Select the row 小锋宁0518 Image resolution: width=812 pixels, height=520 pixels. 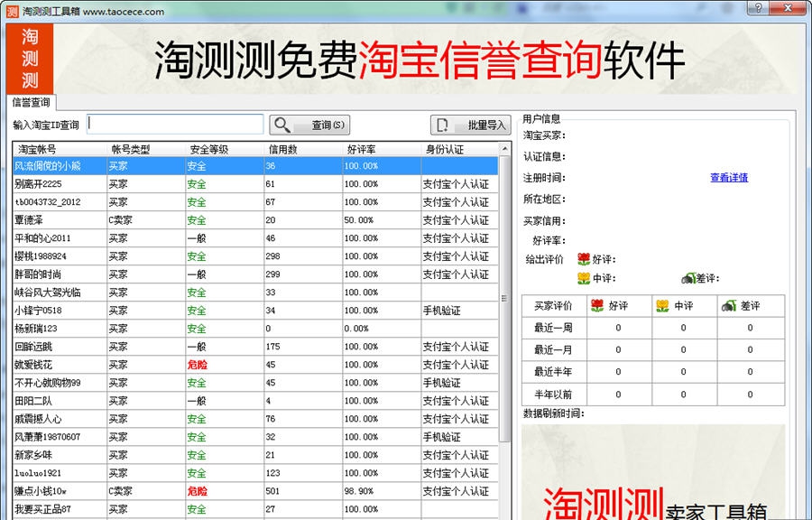pyautogui.click(x=255, y=311)
